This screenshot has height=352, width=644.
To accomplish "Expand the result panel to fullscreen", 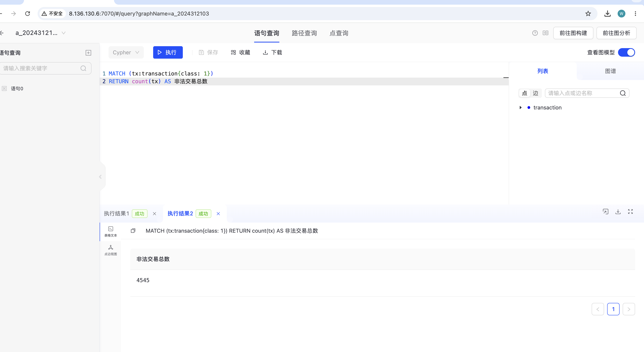I will (x=630, y=212).
